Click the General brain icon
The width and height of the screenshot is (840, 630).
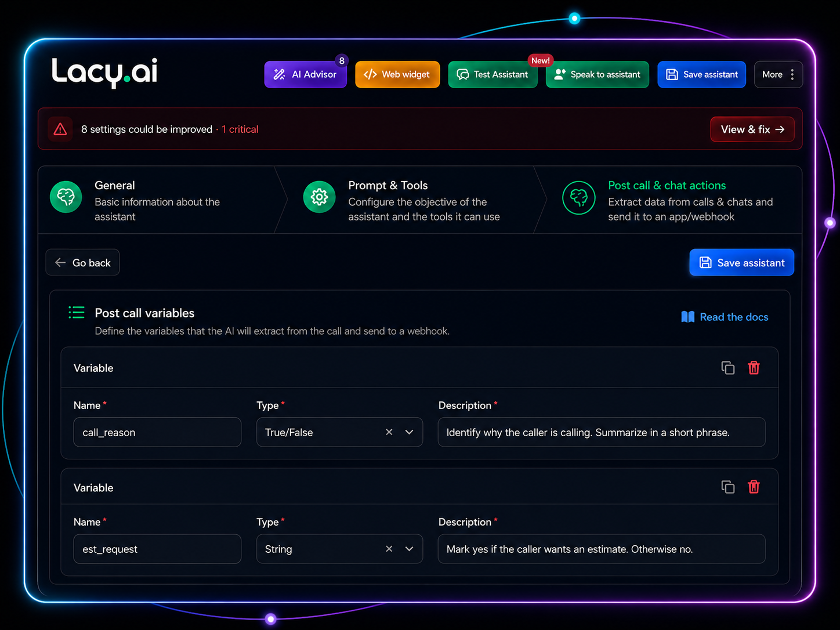[66, 197]
